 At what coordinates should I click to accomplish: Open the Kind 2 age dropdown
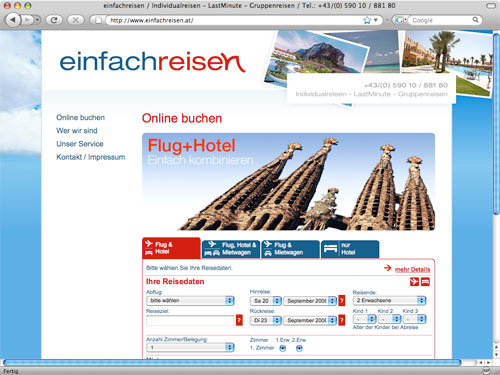point(389,319)
